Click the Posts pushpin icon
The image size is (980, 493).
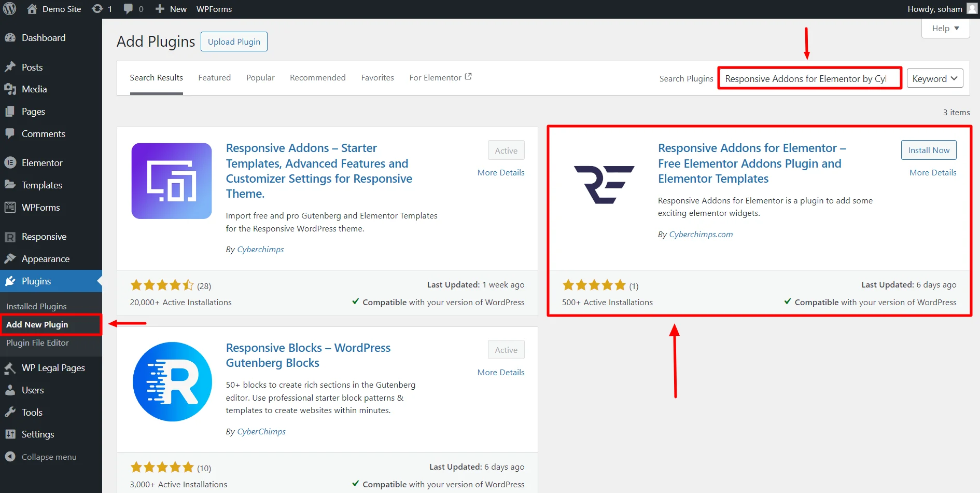coord(10,67)
